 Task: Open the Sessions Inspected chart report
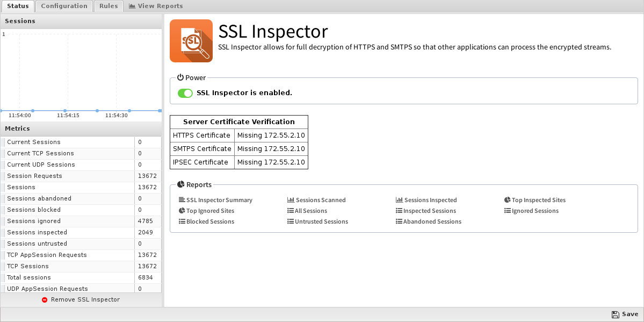click(426, 200)
